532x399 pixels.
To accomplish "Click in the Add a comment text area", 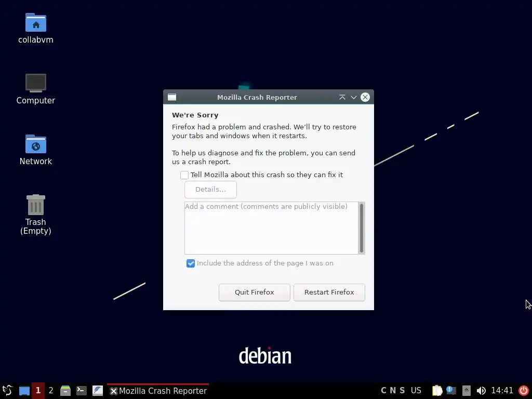I will (x=271, y=228).
